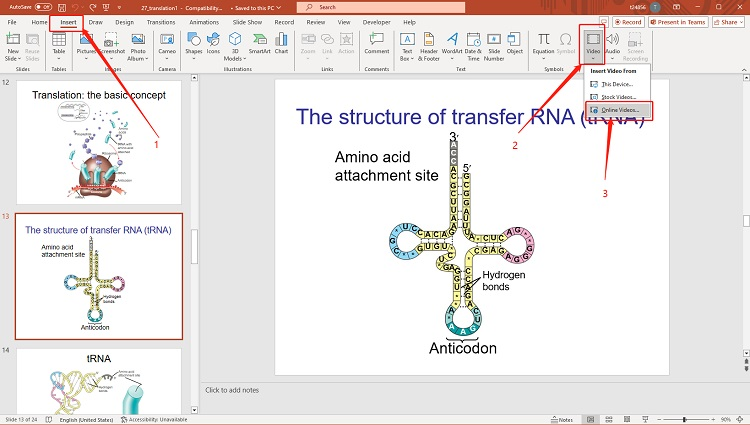The image size is (750, 425).
Task: Click the user account avatar
Action: (x=655, y=7)
